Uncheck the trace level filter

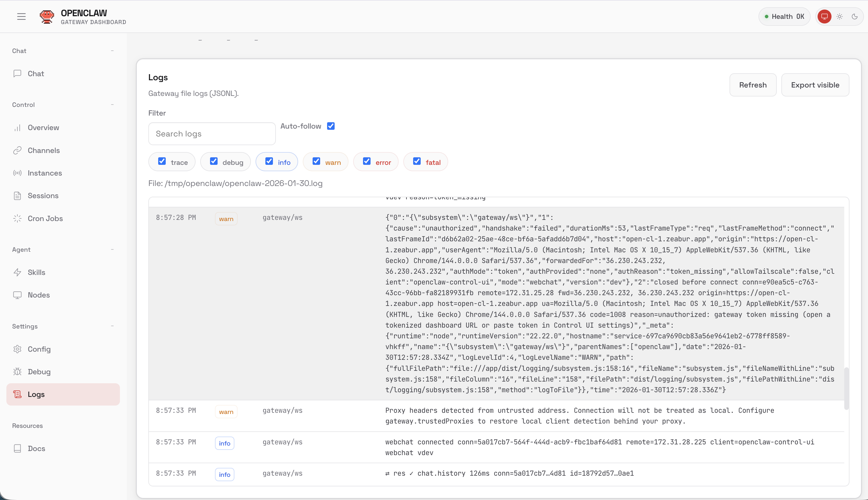click(x=162, y=161)
